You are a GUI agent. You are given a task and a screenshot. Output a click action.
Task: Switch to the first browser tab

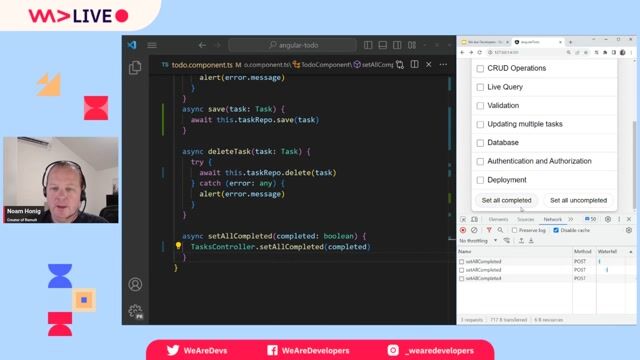486,42
